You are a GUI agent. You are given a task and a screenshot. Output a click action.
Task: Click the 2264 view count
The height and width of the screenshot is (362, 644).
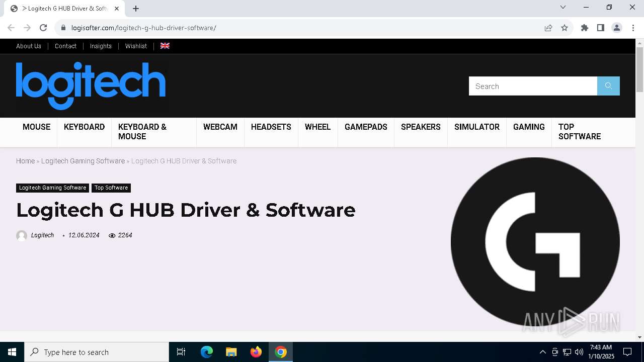pyautogui.click(x=125, y=235)
